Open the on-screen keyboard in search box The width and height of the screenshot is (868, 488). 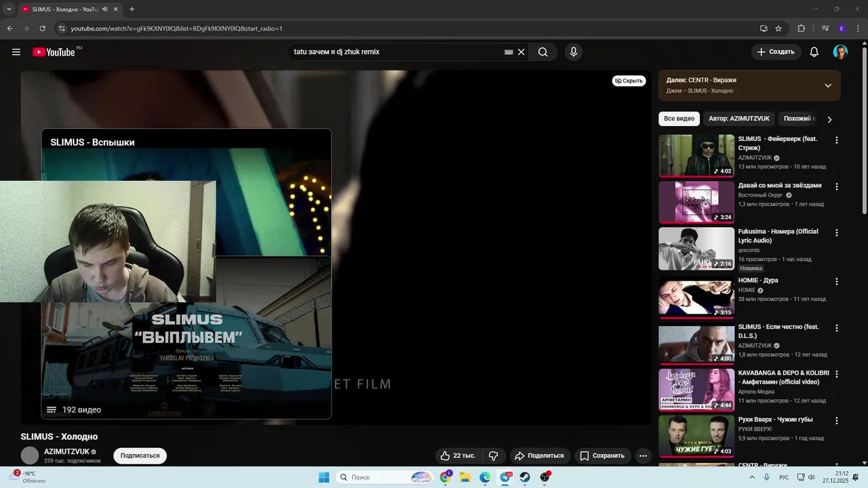(509, 52)
